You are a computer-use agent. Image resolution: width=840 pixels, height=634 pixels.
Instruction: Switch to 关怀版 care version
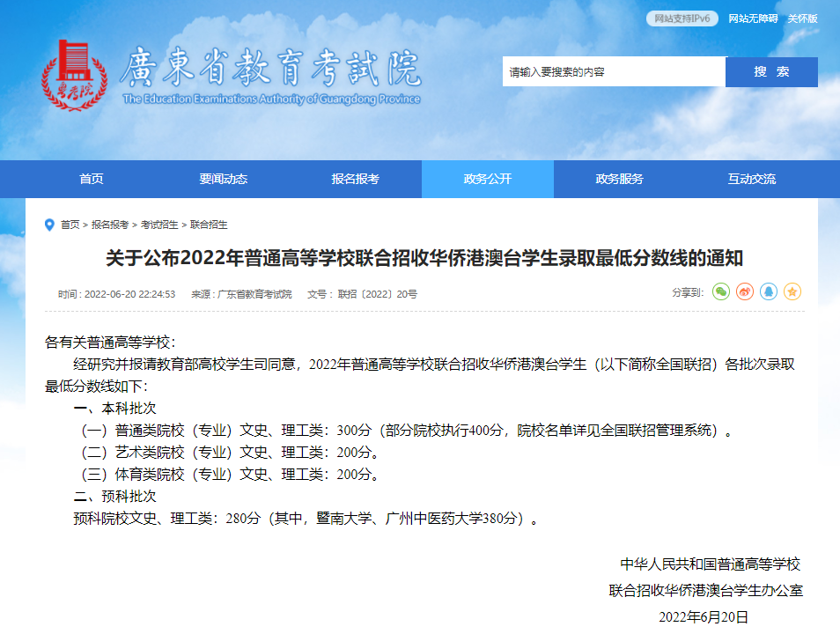click(802, 18)
